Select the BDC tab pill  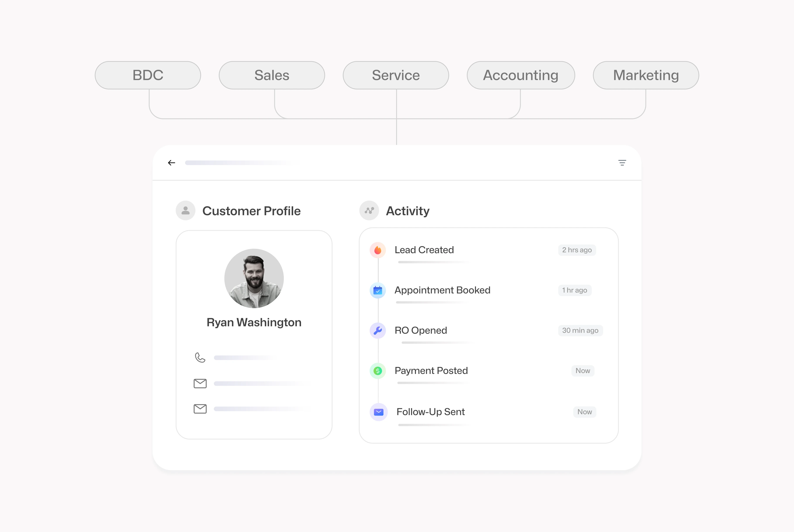point(148,75)
